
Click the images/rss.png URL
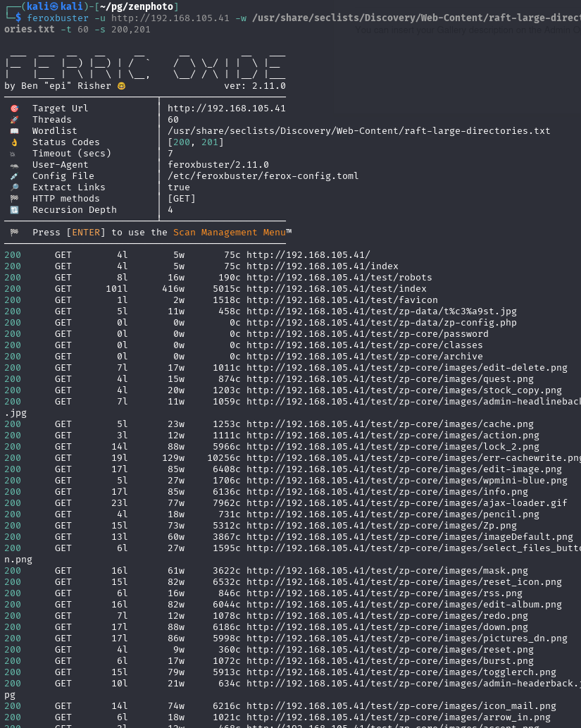click(x=385, y=593)
